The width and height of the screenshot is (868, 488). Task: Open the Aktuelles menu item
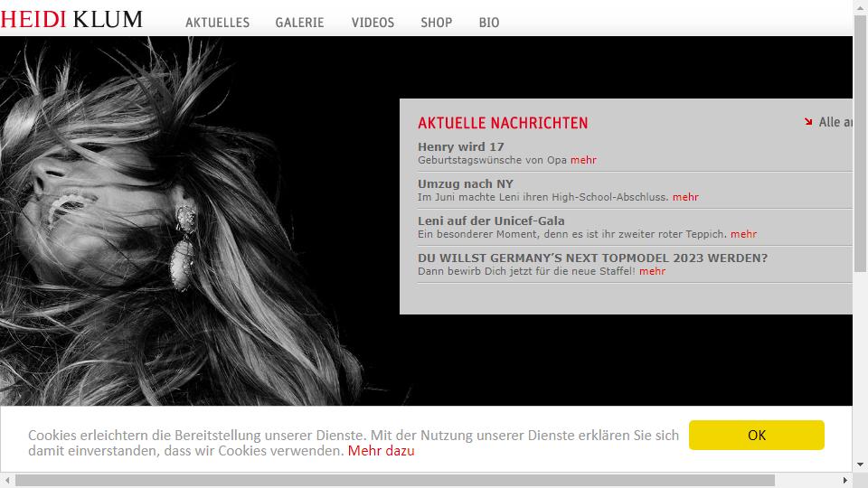pos(218,23)
